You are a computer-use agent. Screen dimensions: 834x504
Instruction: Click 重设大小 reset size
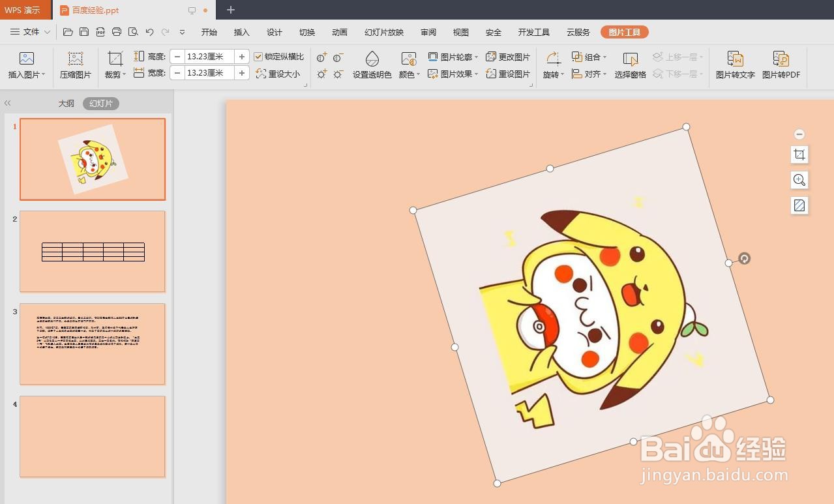pyautogui.click(x=278, y=74)
